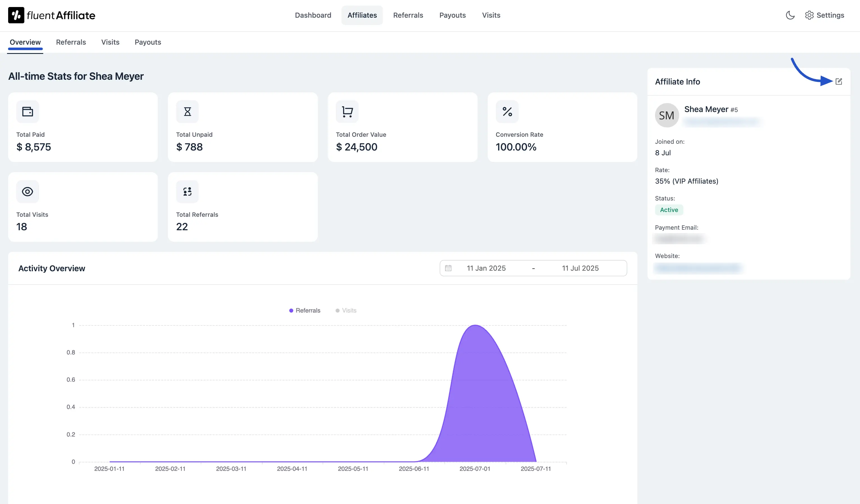Click the percentage icon on Conversion Rate card
Viewport: 860px width, 504px height.
coord(507,111)
